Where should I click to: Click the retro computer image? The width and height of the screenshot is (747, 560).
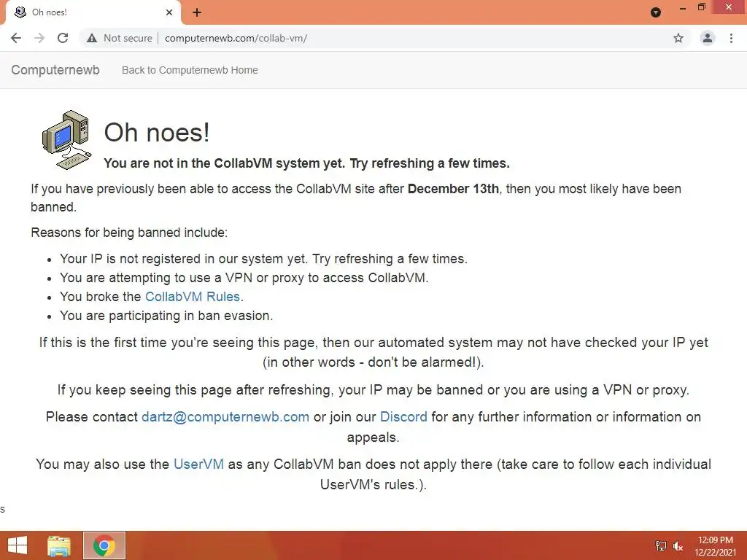tap(66, 139)
